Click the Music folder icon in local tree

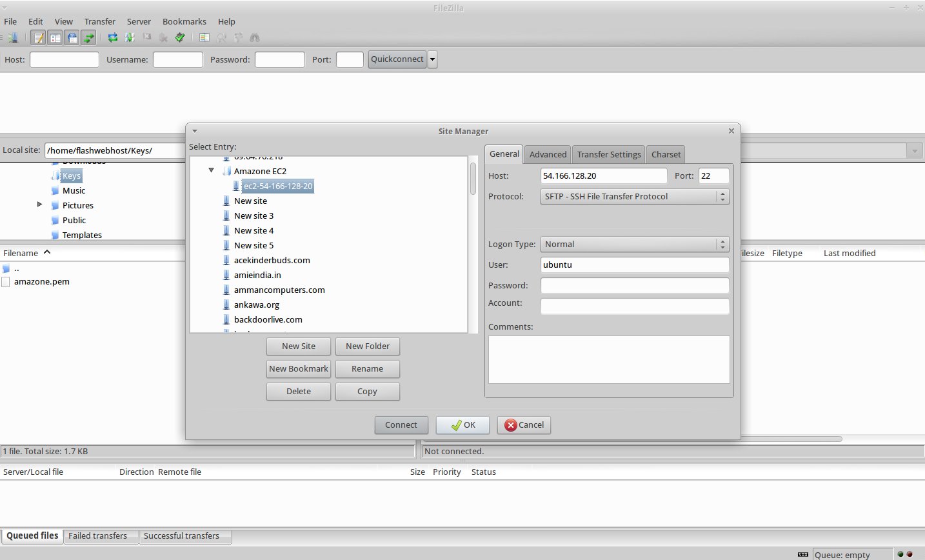[x=55, y=190]
